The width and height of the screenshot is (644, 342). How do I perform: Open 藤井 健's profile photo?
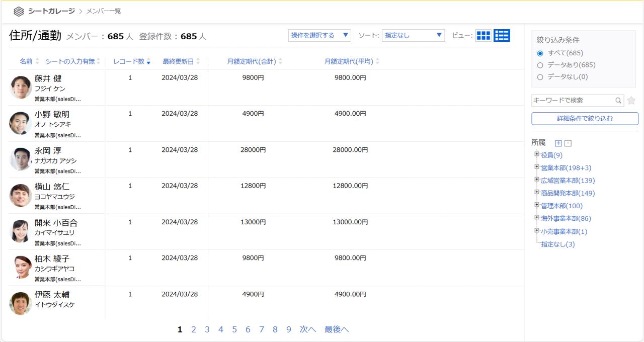click(21, 88)
